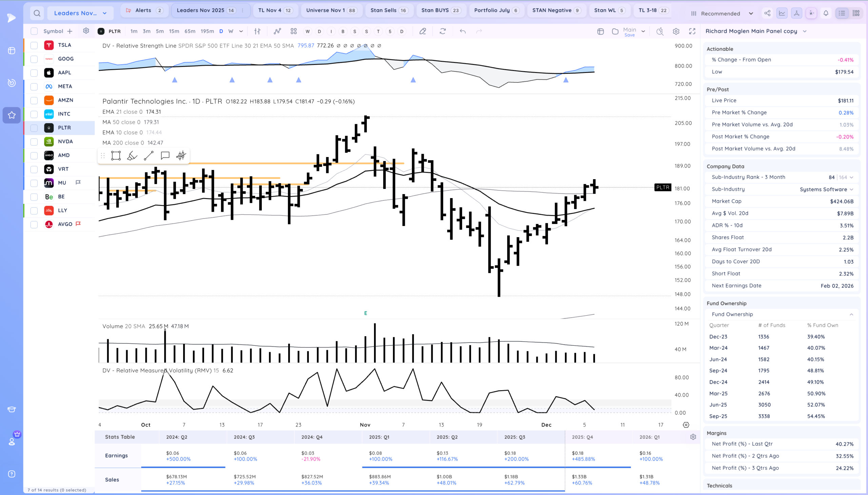Click Save under the Main layout

coord(630,35)
